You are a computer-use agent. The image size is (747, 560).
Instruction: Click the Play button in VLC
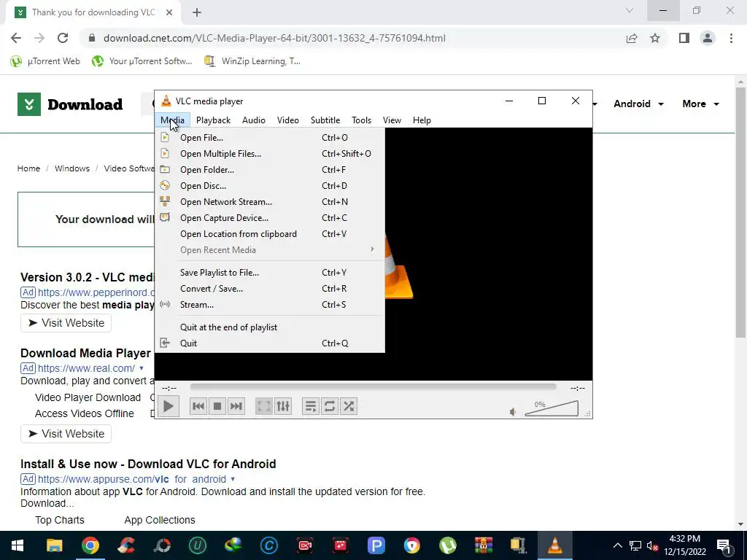[169, 406]
